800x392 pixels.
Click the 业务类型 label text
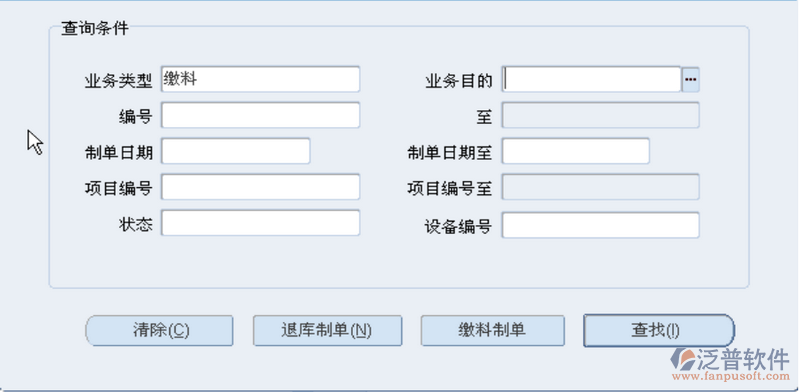[x=118, y=81]
